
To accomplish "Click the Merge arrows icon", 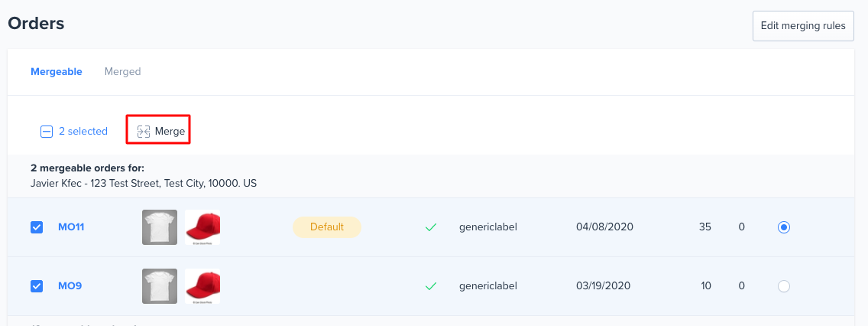I will pyautogui.click(x=144, y=132).
